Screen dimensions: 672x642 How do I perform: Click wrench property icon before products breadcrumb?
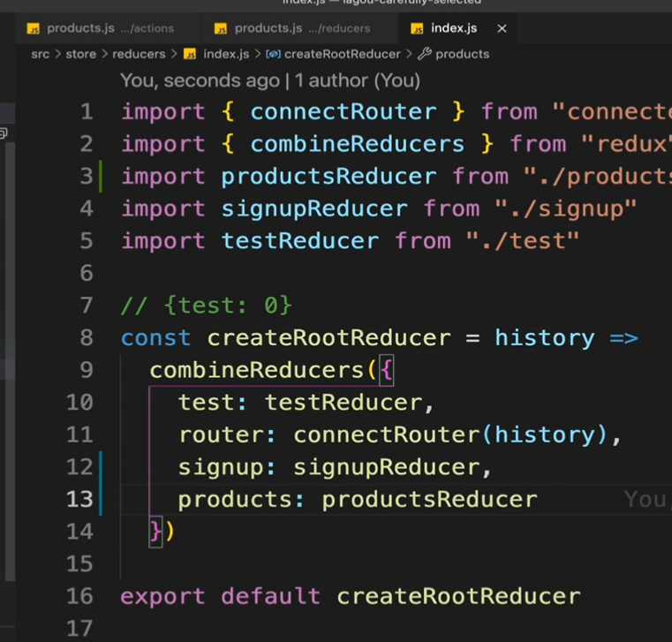point(424,54)
